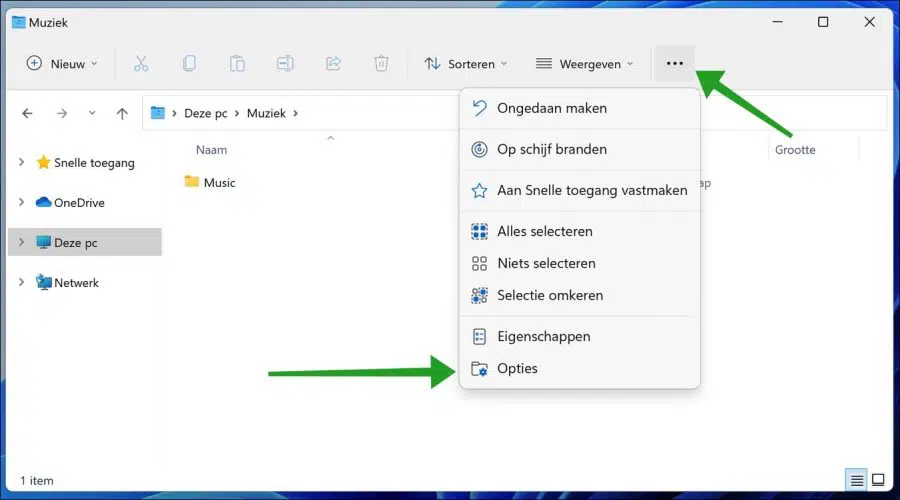Image resolution: width=900 pixels, height=500 pixels.
Task: Sort by the Grootte column header
Action: [795, 150]
